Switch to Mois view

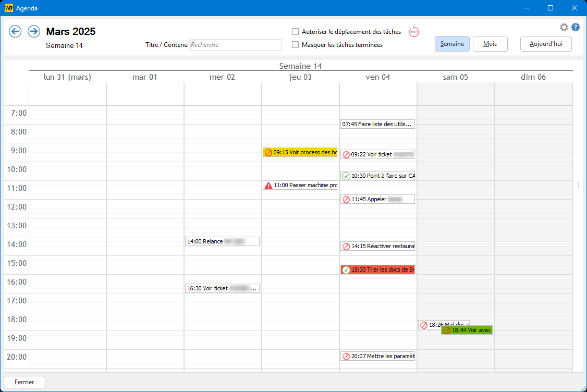(490, 44)
